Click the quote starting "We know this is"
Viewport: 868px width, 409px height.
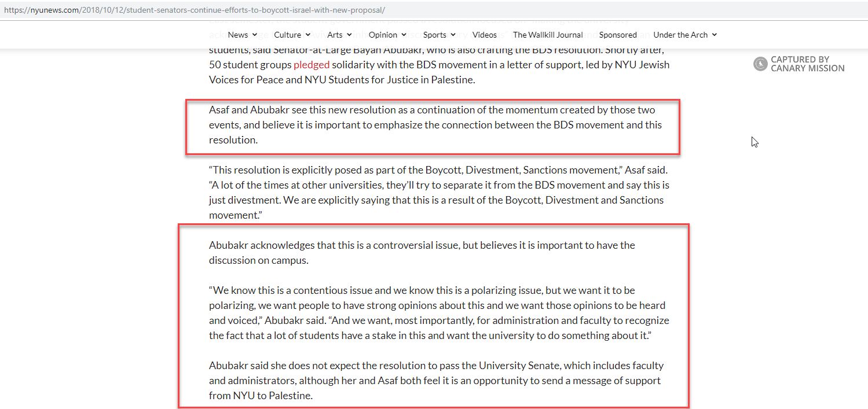pyautogui.click(x=439, y=312)
